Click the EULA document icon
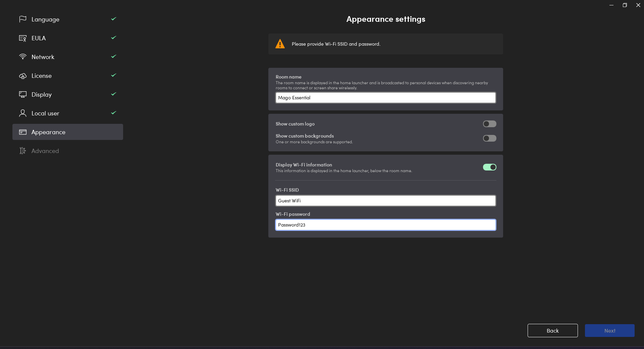 pos(22,38)
